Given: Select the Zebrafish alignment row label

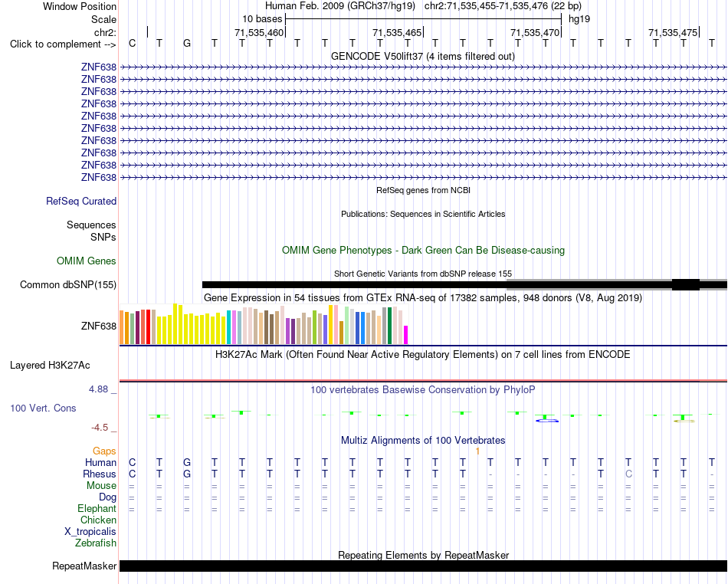Looking at the screenshot, I should point(96,543).
